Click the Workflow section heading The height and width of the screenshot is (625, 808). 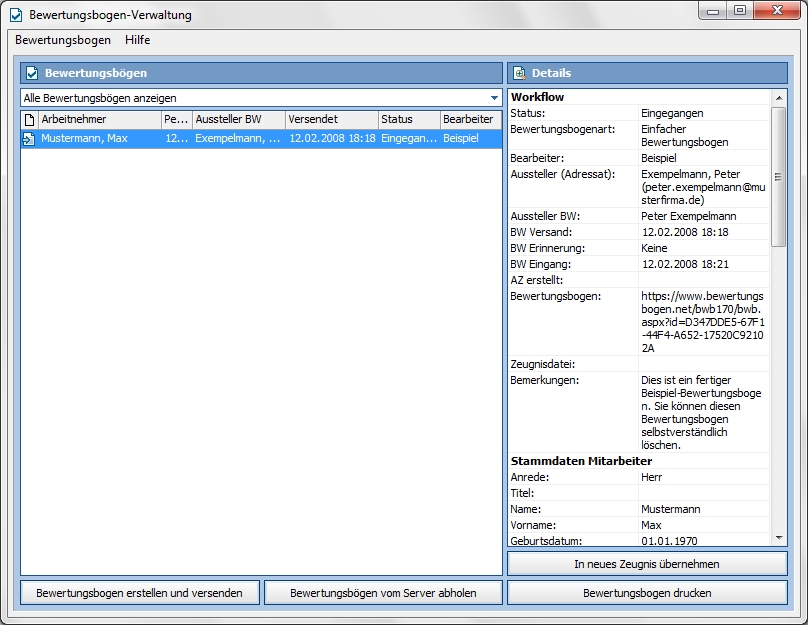537,97
